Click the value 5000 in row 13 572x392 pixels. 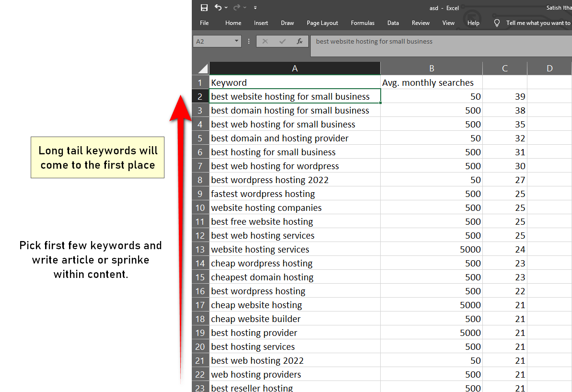click(x=432, y=249)
